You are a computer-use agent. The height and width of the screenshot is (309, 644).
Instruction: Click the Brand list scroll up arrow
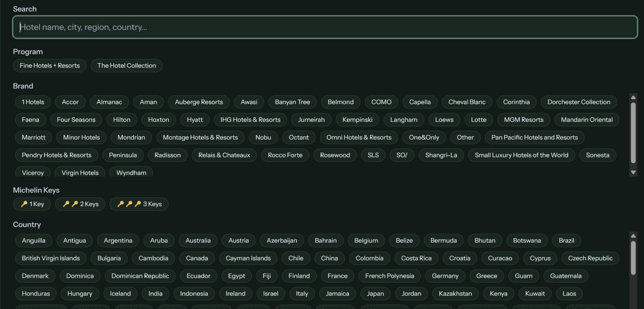click(633, 97)
